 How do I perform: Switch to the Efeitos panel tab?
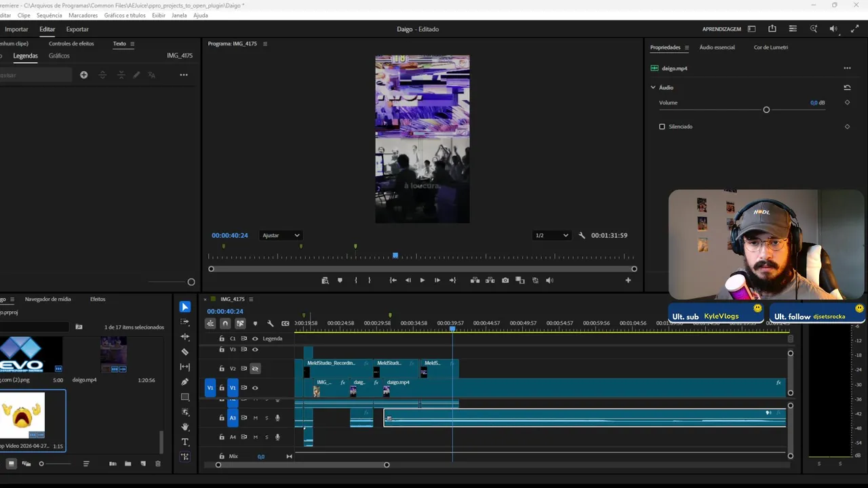tap(98, 299)
